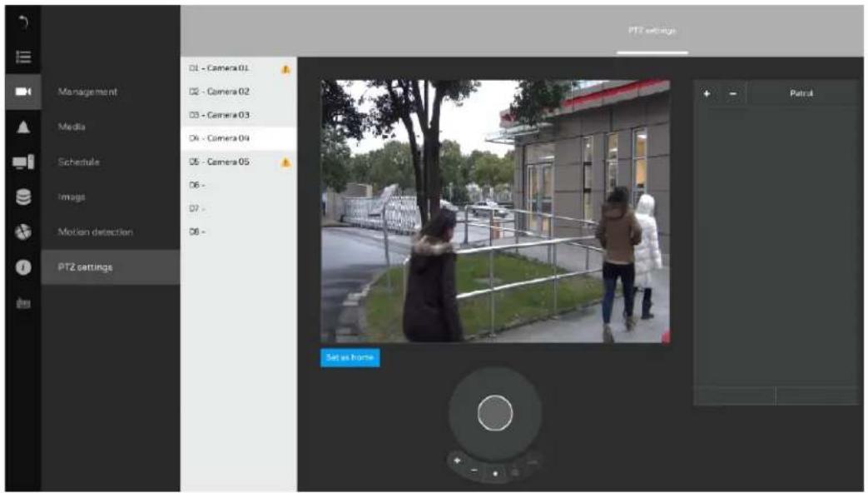Viewport: 868px width, 493px height.
Task: Click zoom out minus under PTZ joystick
Action: (474, 471)
